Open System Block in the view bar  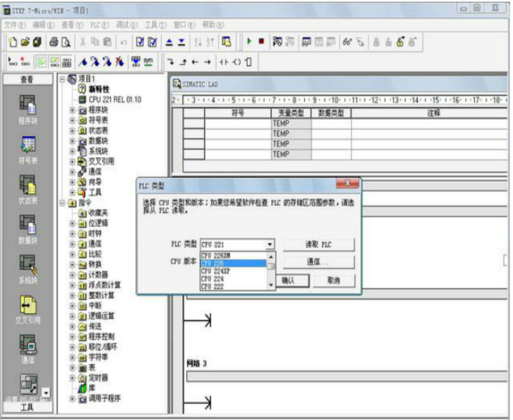28,269
